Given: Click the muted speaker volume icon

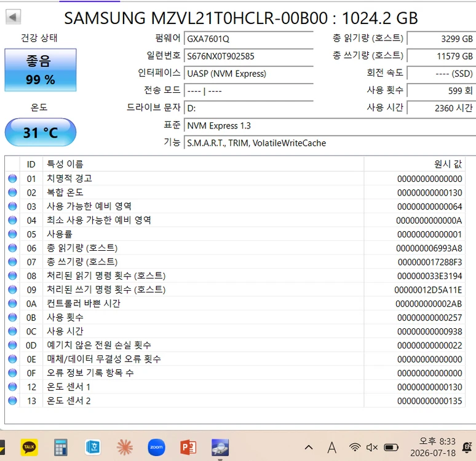Looking at the screenshot, I should [372, 447].
